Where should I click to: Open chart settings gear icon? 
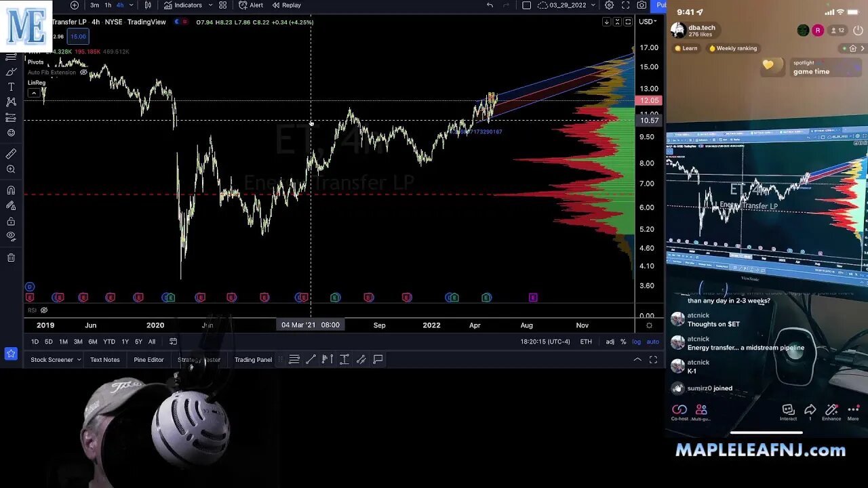(x=609, y=5)
